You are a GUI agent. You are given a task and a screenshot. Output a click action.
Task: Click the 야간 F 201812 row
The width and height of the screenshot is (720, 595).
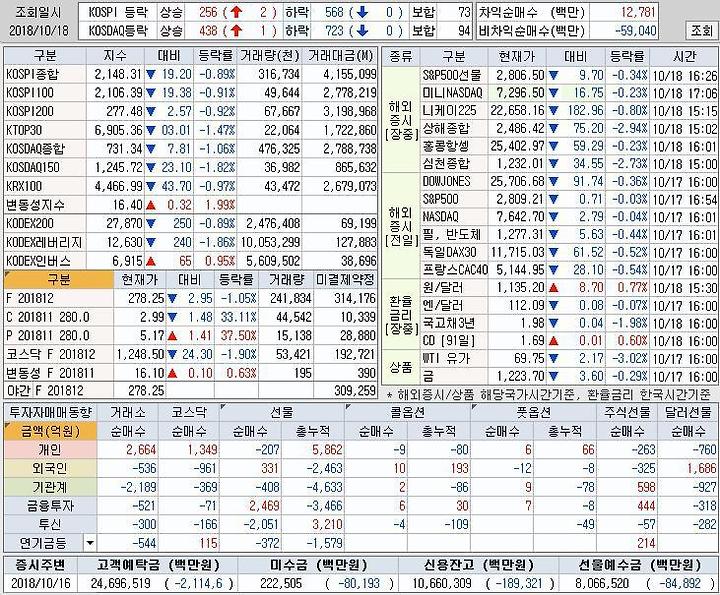[191, 391]
